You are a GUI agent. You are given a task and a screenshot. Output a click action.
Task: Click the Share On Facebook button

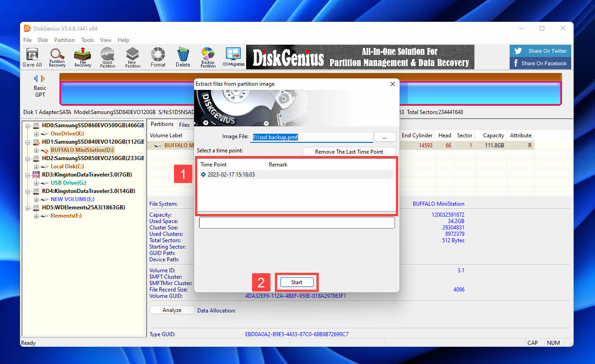(540, 63)
